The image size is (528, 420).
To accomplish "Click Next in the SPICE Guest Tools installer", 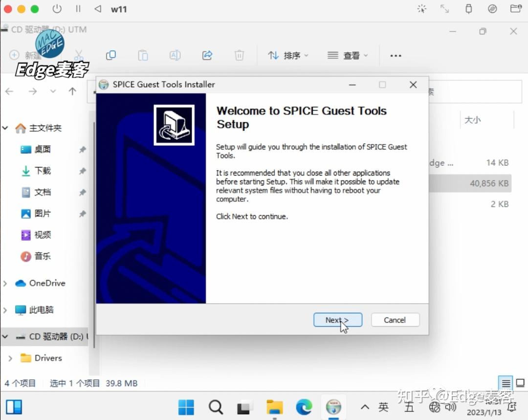I will [337, 320].
